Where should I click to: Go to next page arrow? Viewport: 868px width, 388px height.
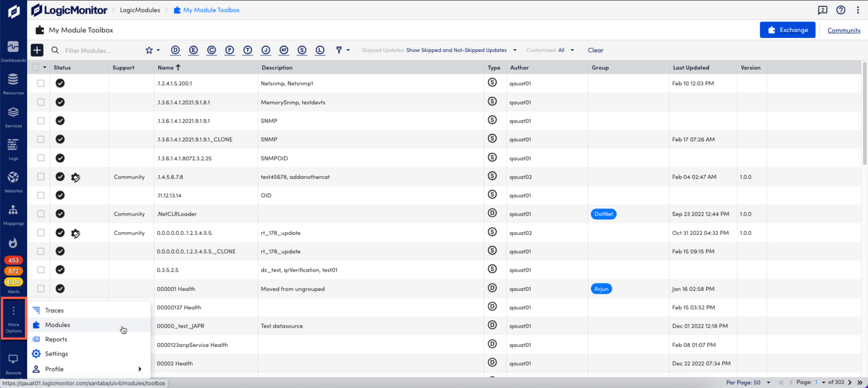pyautogui.click(x=849, y=382)
